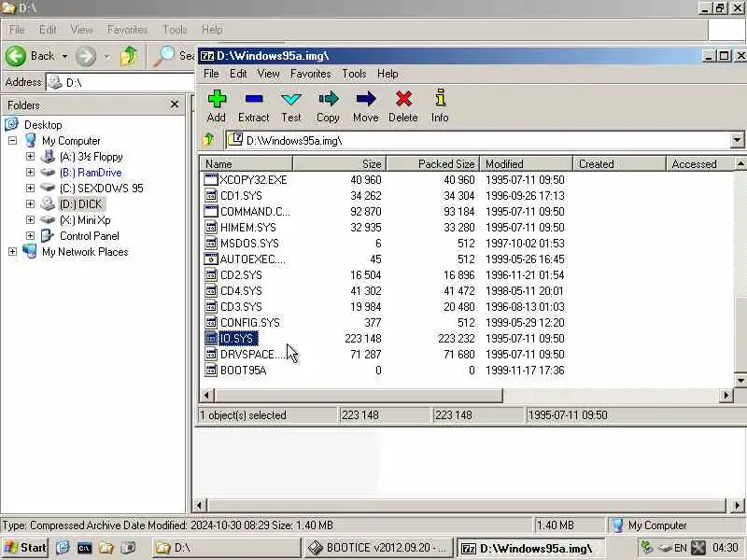Open the 7-Zip Favorites menu

311,74
